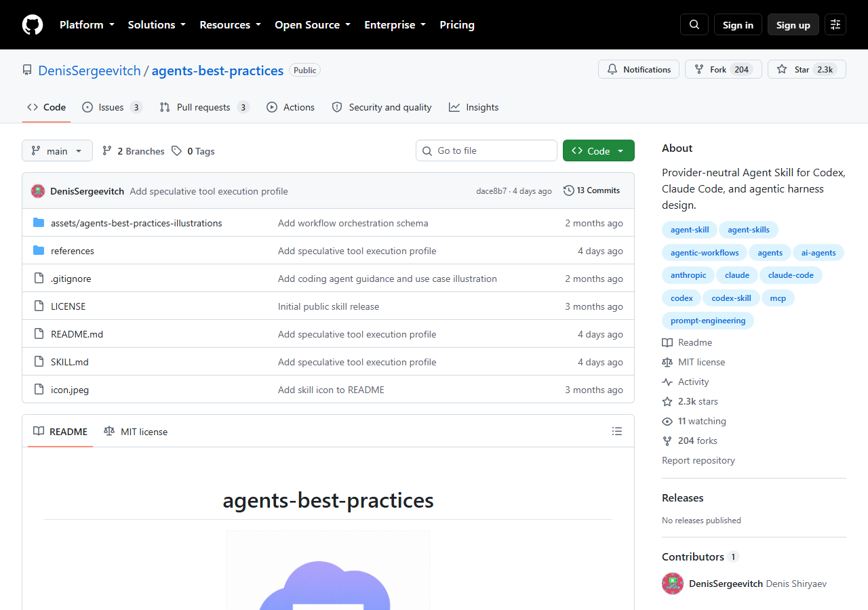Expand the Solutions menu
This screenshot has width=868, height=610.
point(157,25)
